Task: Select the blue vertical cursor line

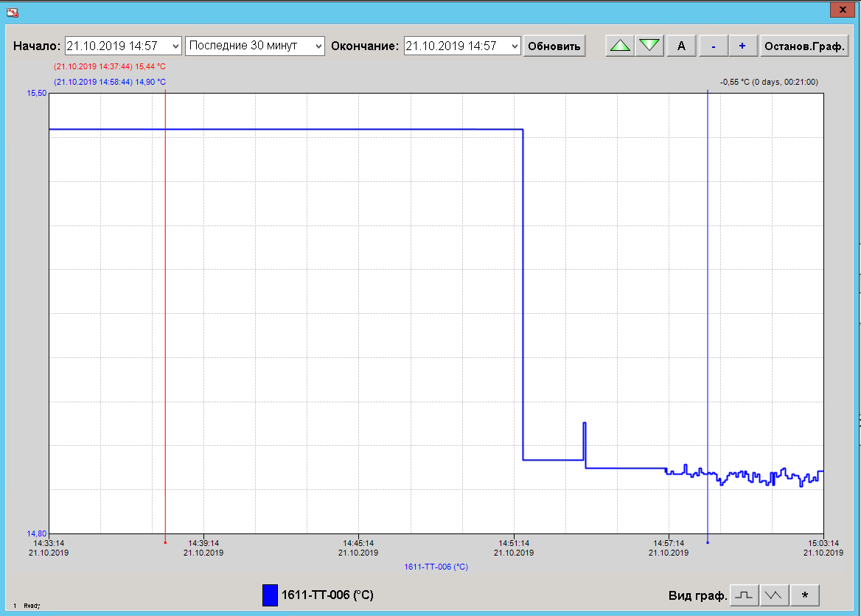Action: point(708,295)
